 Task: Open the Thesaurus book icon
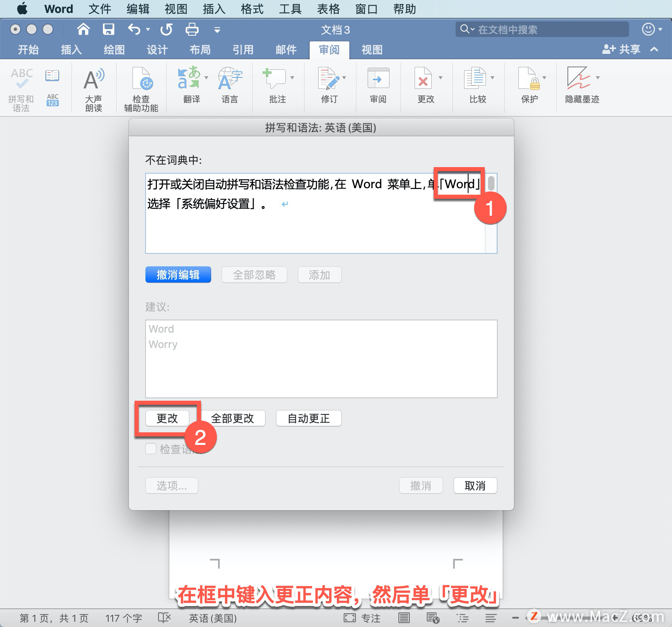click(x=52, y=75)
